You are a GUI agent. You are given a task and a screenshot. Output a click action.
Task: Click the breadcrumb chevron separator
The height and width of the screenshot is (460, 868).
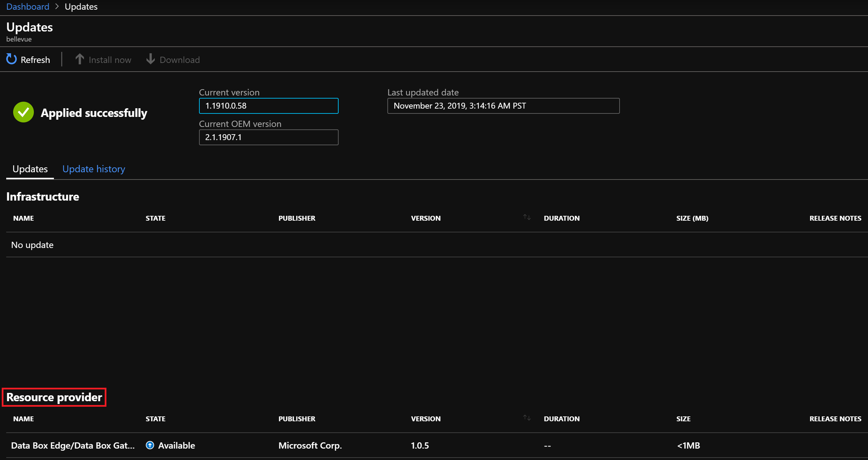point(57,7)
